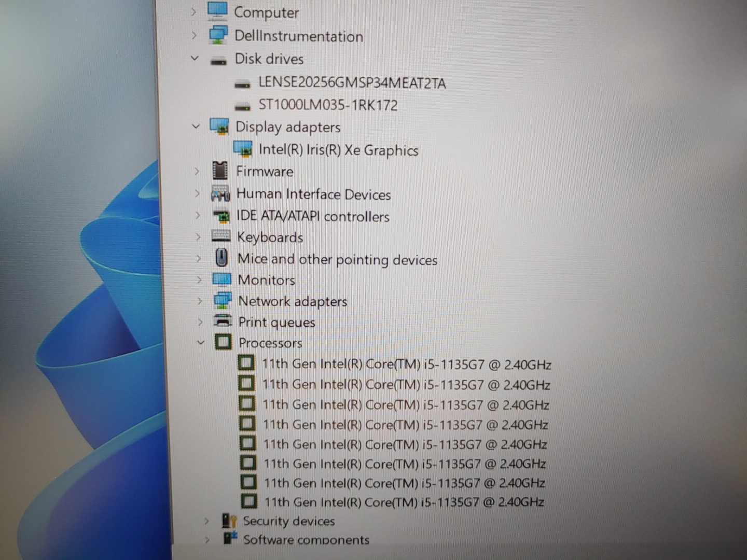
Task: Select Human Interface Devices label
Action: 313,194
